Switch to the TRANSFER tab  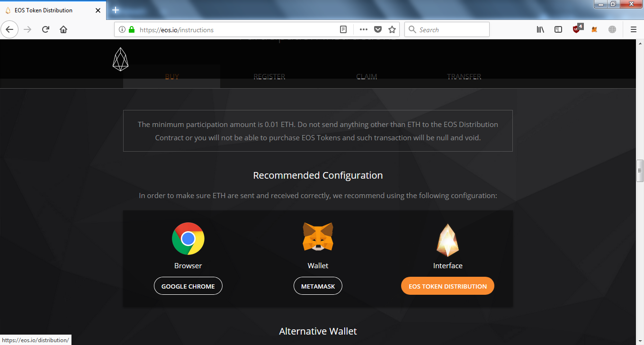(464, 76)
